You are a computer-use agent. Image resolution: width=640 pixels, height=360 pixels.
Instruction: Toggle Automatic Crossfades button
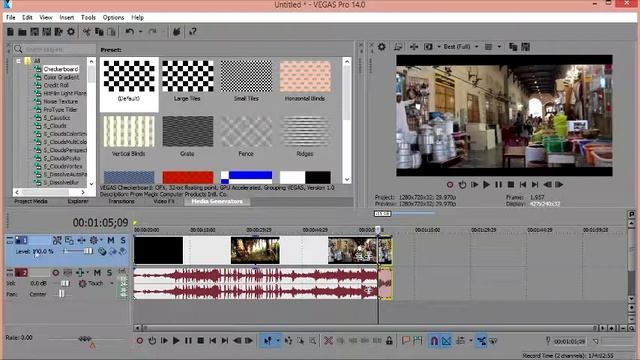(446, 340)
